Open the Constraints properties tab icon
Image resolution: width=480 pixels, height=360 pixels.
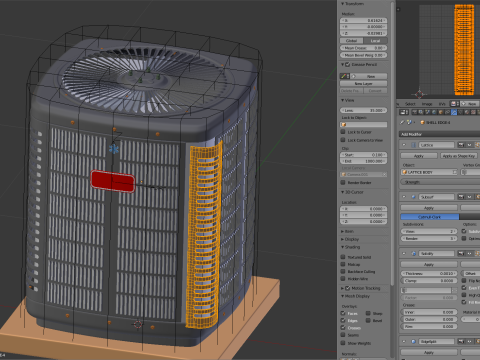(447, 112)
